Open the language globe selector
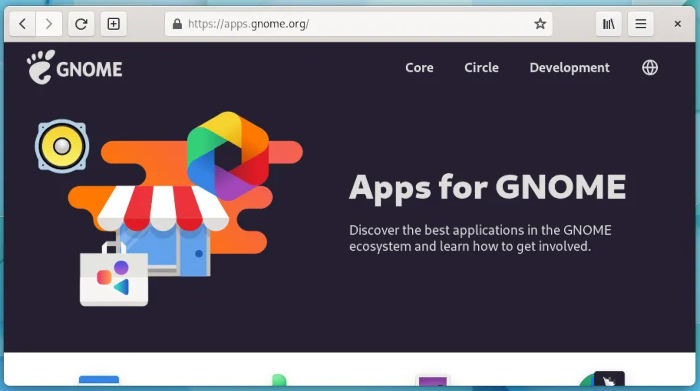Image resolution: width=700 pixels, height=391 pixels. [650, 67]
